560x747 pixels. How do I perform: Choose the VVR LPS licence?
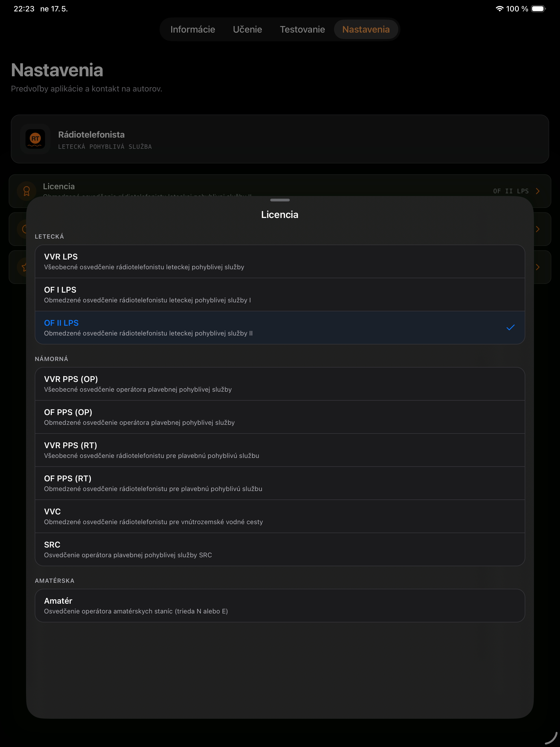(x=280, y=261)
